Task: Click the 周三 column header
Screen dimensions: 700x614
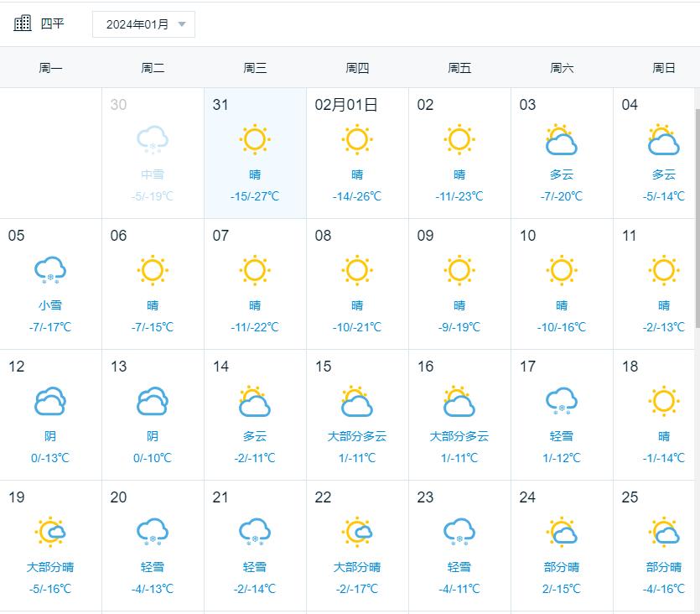Action: point(255,68)
